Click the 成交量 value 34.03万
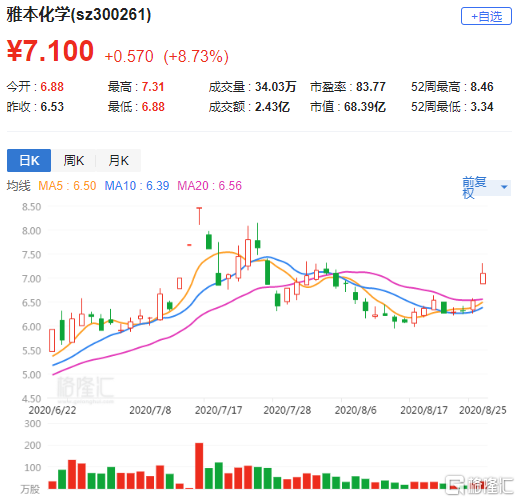 coord(276,87)
